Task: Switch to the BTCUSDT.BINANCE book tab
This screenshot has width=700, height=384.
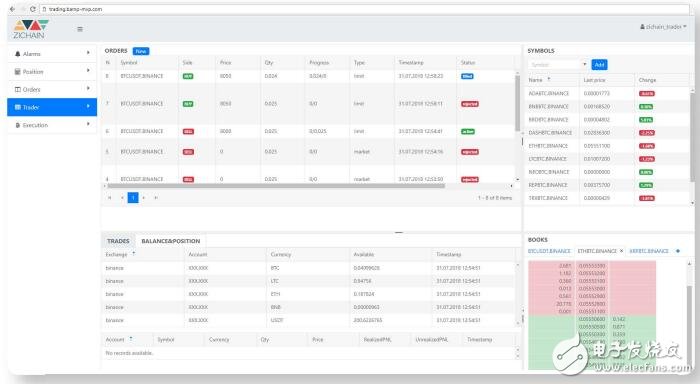Action: tap(550, 251)
